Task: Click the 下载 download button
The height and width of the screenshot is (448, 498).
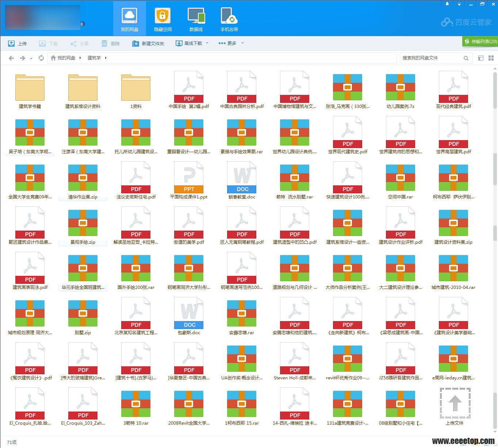Action: click(49, 43)
